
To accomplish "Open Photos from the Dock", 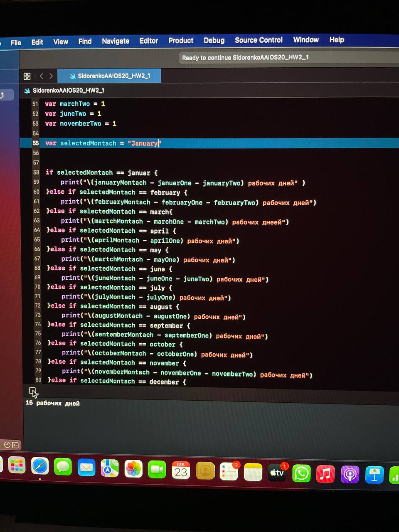I will coord(133,469).
